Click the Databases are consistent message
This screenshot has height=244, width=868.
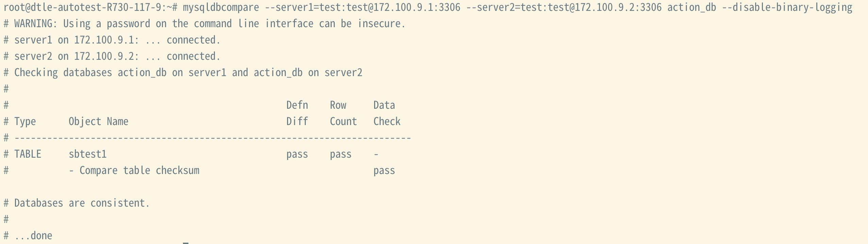(82, 203)
